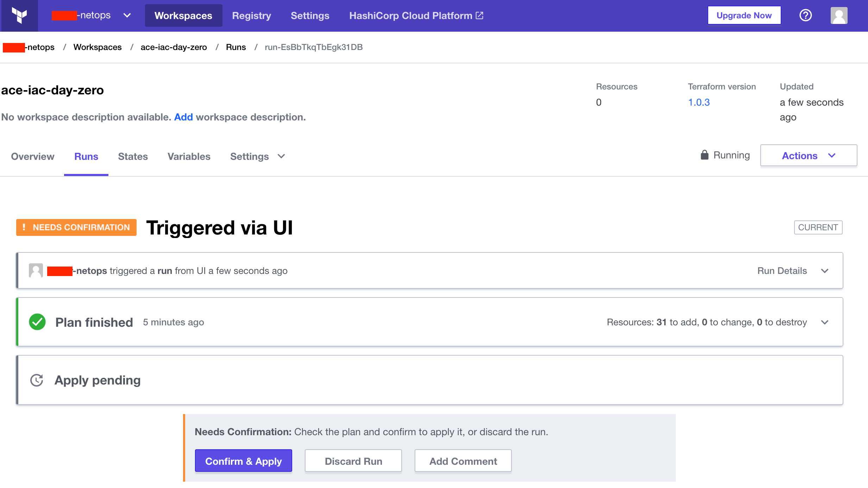Click ace-iac-day-zero breadcrumb link
The height and width of the screenshot is (488, 868).
(174, 47)
